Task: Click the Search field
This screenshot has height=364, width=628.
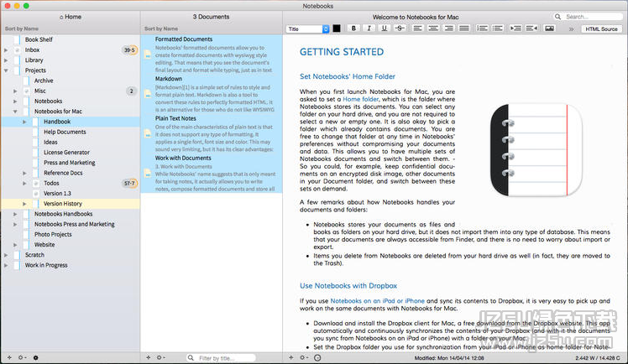Action: [x=588, y=17]
